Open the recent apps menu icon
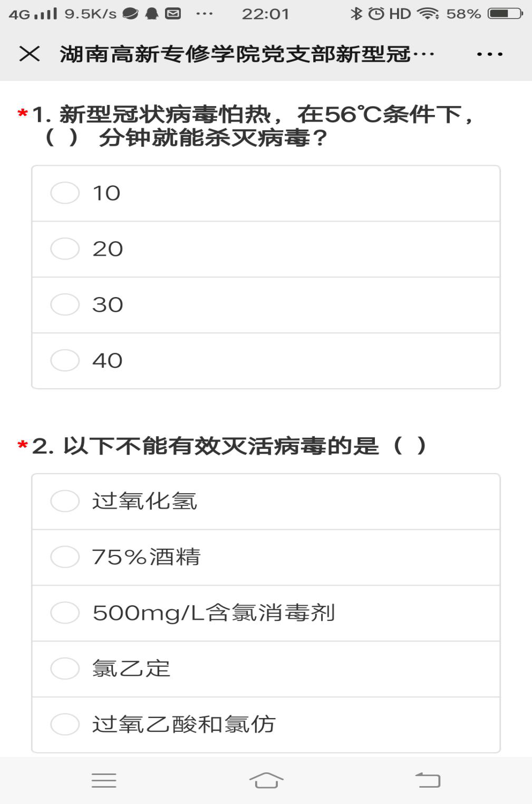Viewport: 532px width, 804px height. 104,780
